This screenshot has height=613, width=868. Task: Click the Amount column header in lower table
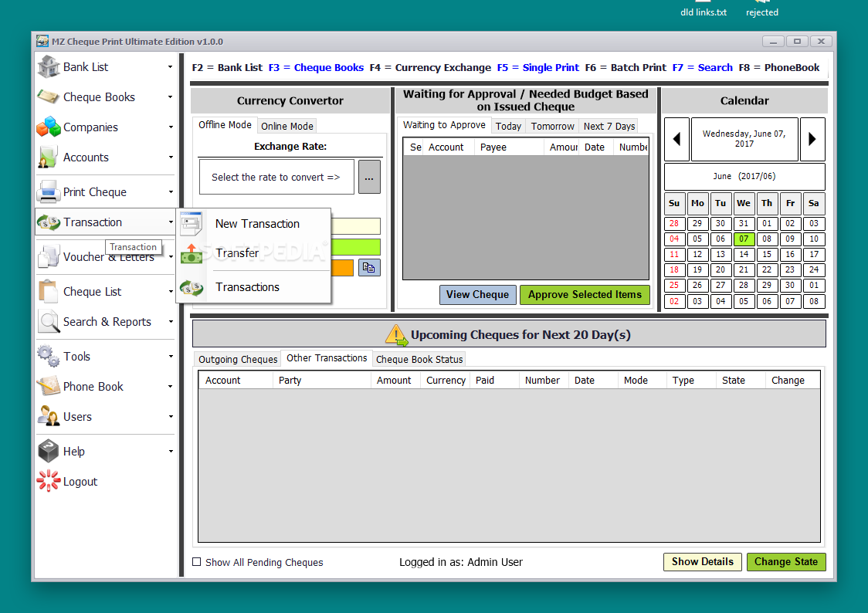click(394, 380)
